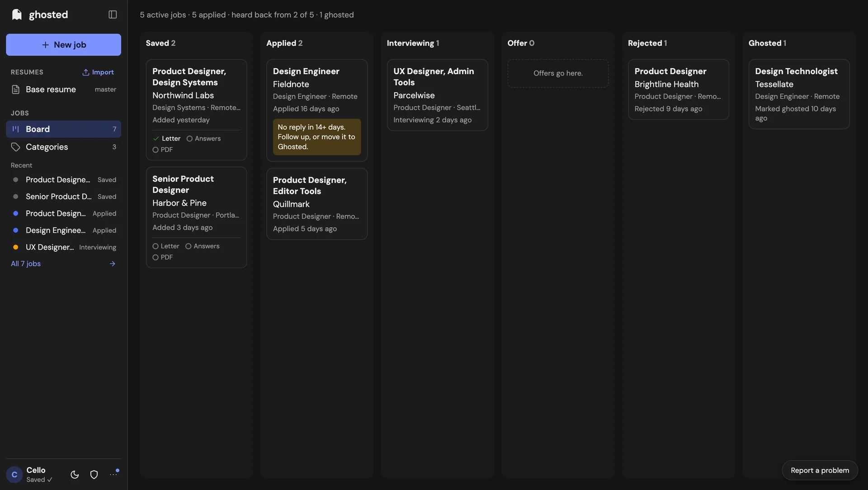Click the Applied column header
The width and height of the screenshot is (868, 490).
(284, 43)
